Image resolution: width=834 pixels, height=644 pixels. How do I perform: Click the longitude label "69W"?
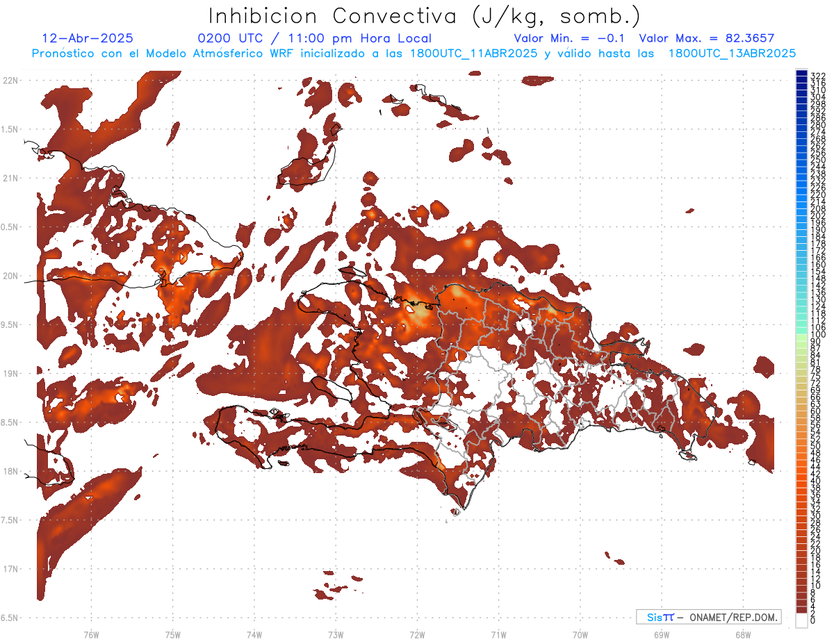[x=662, y=634]
